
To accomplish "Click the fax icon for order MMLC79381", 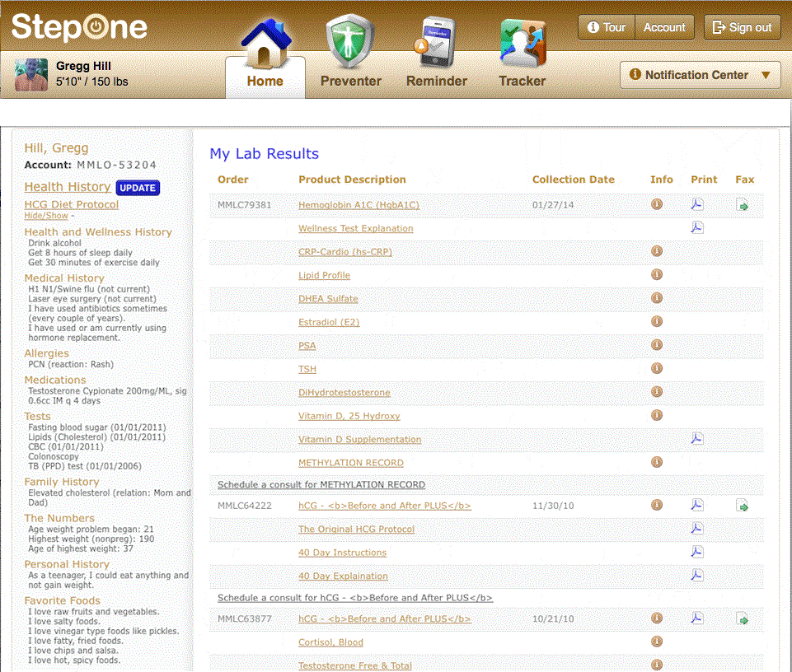I will click(743, 205).
